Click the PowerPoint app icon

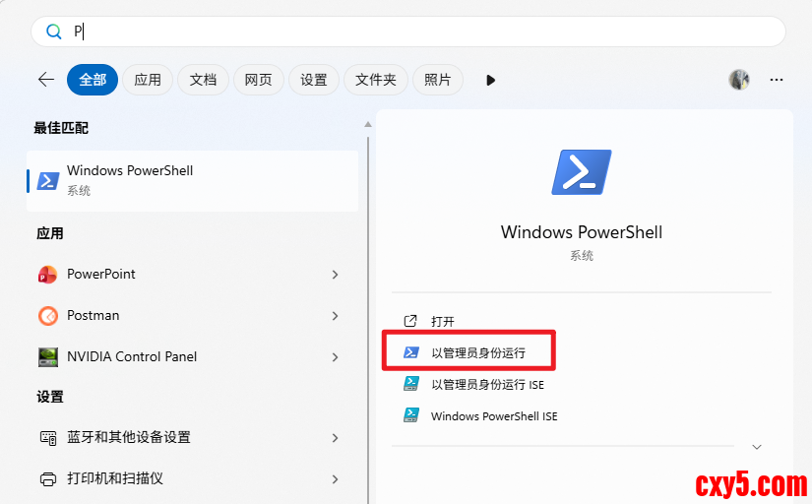coord(47,275)
